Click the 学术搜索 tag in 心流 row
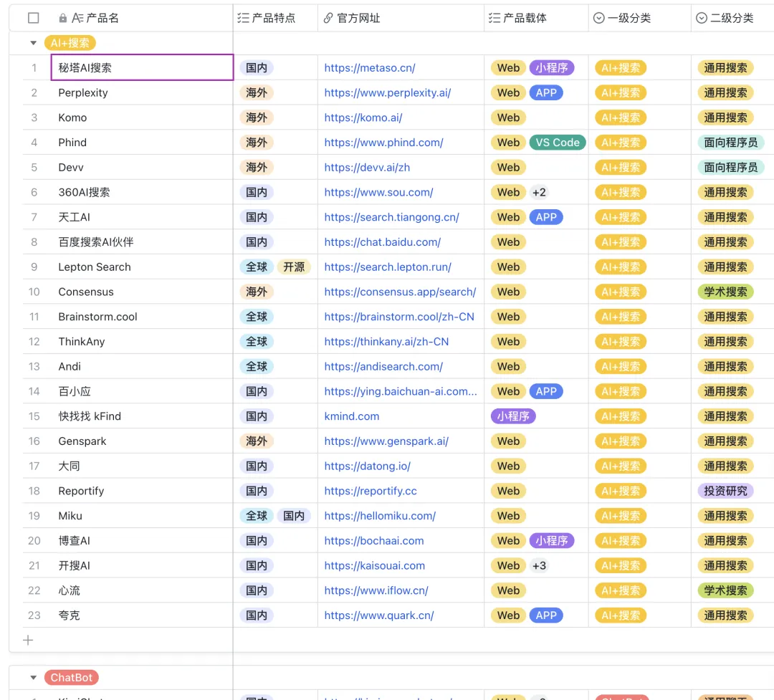 click(725, 590)
